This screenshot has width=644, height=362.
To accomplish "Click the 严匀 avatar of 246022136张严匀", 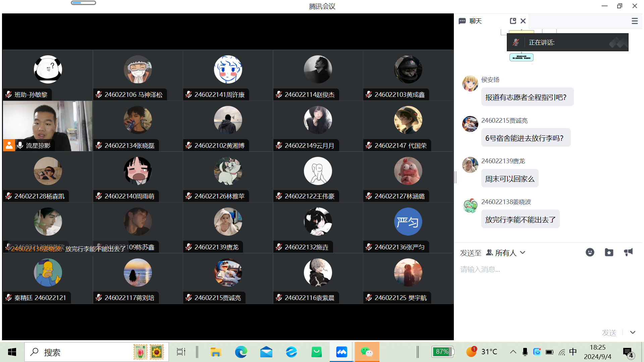I will (x=408, y=222).
